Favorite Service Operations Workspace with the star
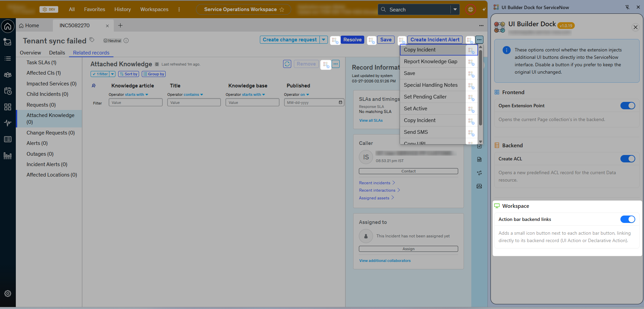 click(x=282, y=10)
